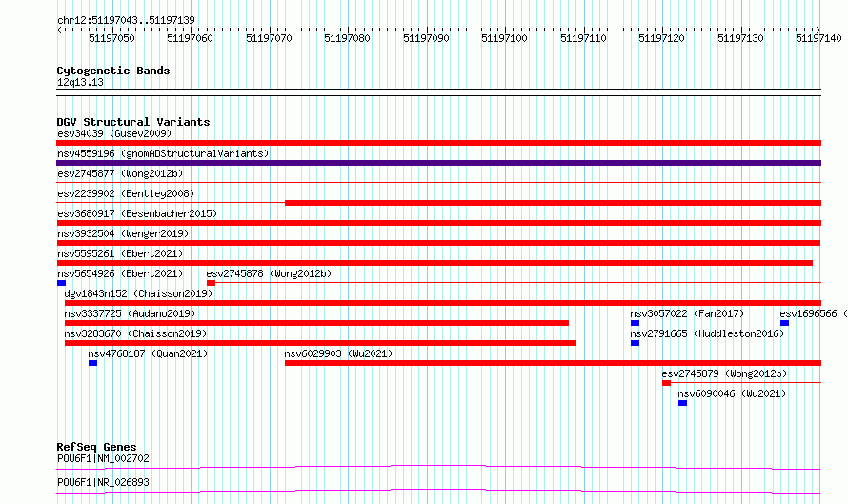
Task: Click ruler position 51197120
Action: 661,38
